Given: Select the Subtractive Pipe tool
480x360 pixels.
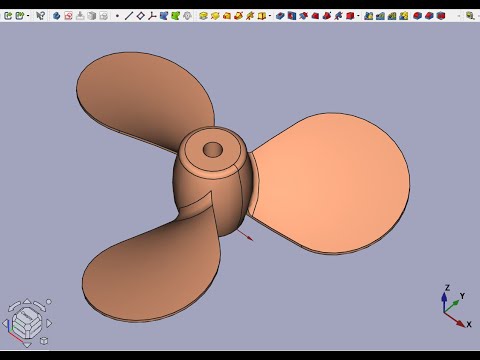Looking at the screenshot, I should coord(327,15).
